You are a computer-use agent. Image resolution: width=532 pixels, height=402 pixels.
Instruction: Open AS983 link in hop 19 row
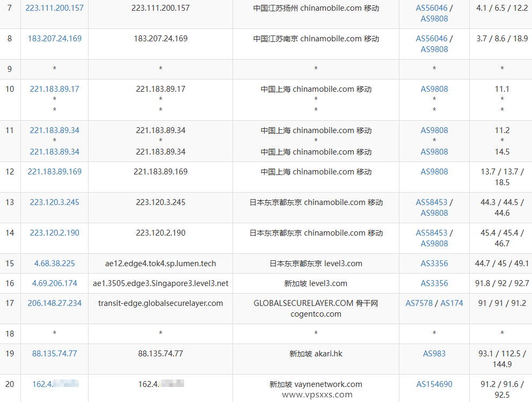click(434, 354)
